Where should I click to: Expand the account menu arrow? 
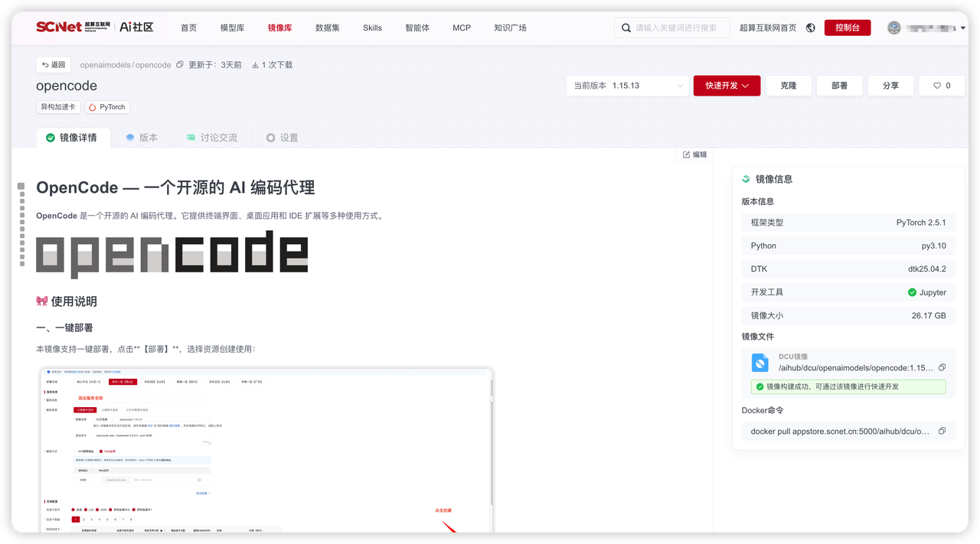963,28
